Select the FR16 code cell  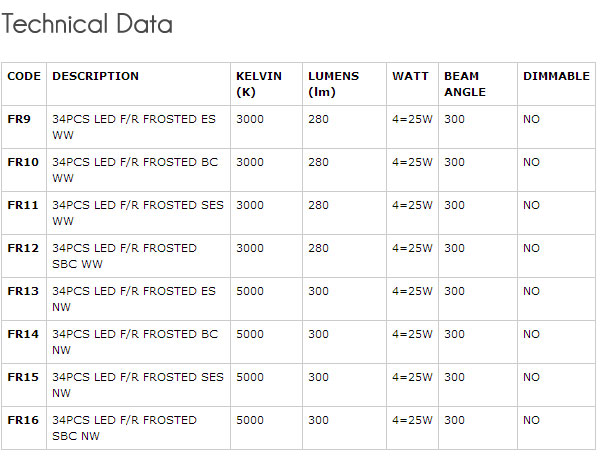23,420
